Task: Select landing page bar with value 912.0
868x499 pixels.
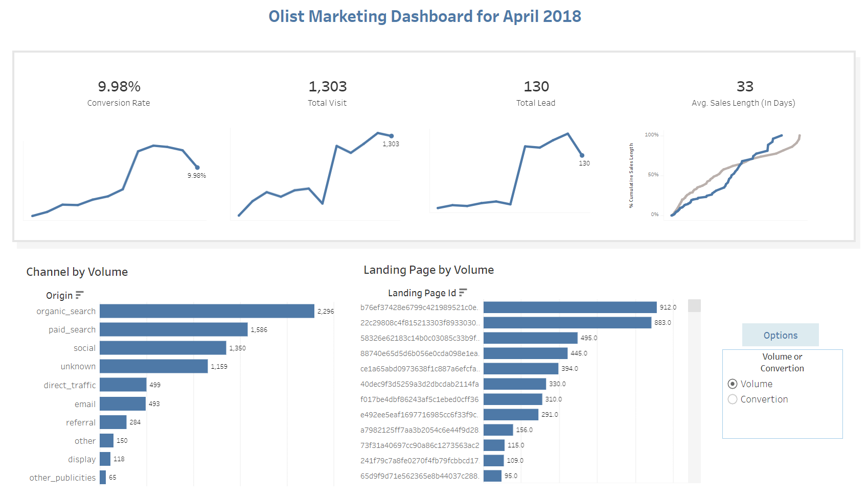Action: click(570, 307)
